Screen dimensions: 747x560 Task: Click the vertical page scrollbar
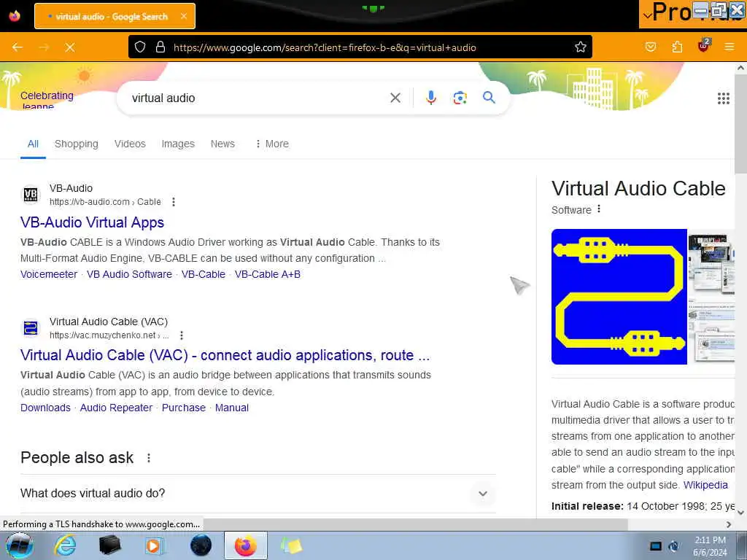coord(741,124)
